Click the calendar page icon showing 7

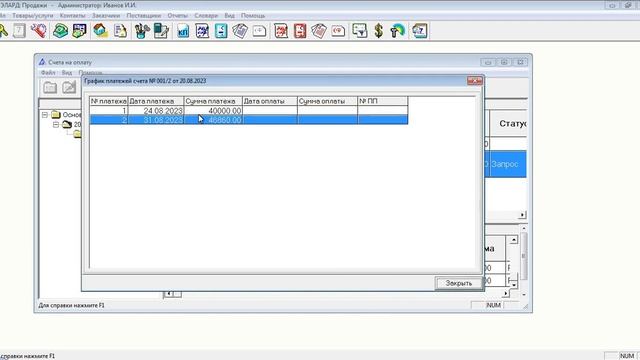click(x=19, y=31)
